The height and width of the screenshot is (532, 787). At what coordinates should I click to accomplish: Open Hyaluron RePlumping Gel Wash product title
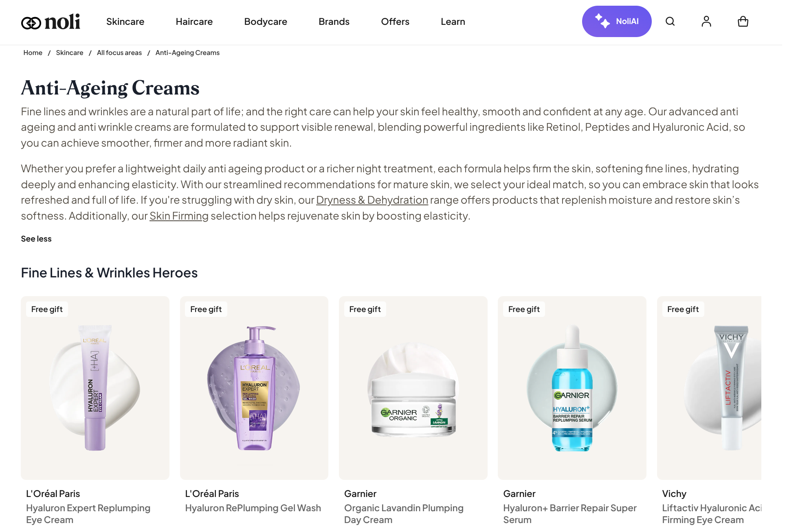click(253, 508)
